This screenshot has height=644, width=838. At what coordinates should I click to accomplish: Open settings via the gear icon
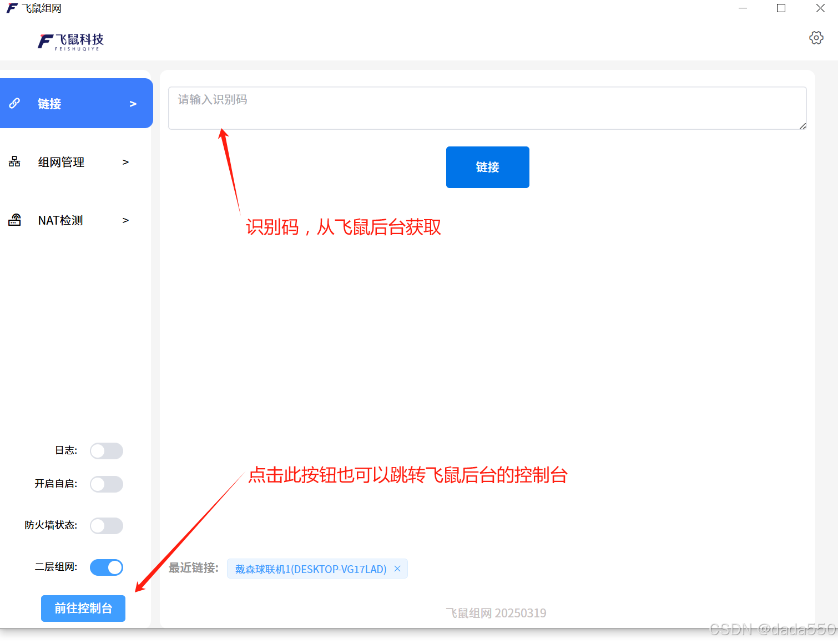click(x=816, y=38)
